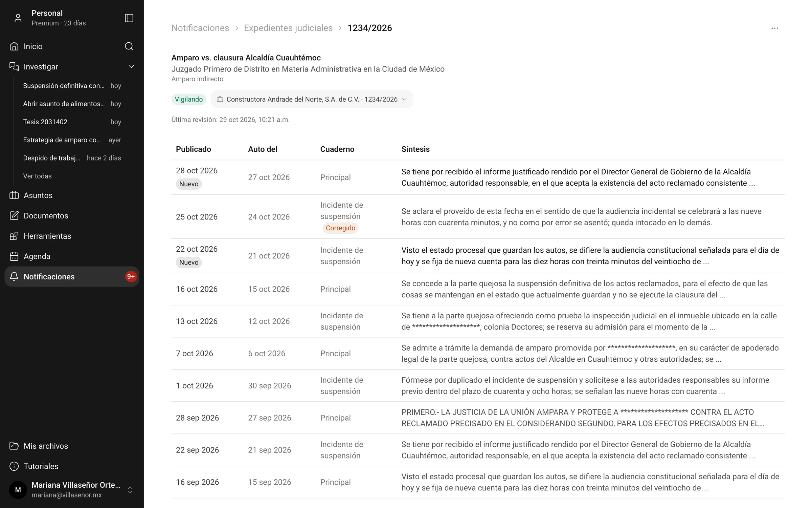Open Estrategia de amparo chat from ayer

72,140
